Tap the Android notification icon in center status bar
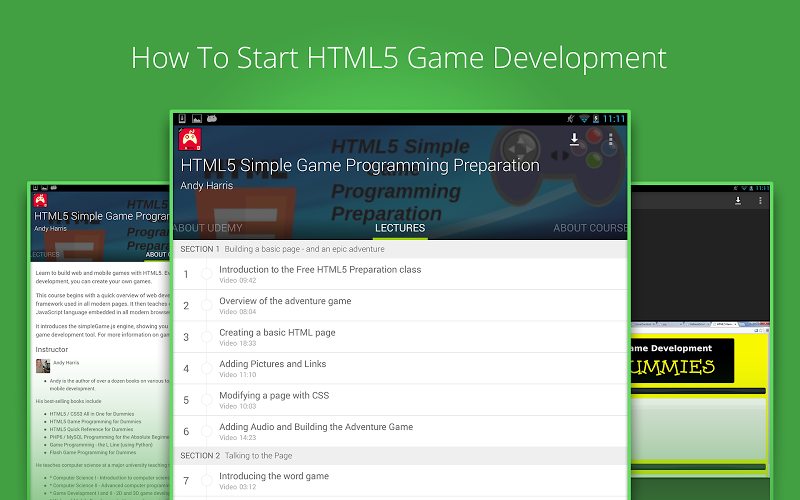The height and width of the screenshot is (500, 800). coord(212,118)
